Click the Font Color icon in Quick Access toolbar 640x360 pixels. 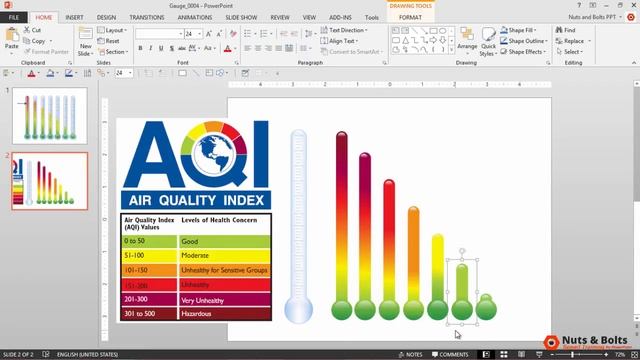point(31,73)
